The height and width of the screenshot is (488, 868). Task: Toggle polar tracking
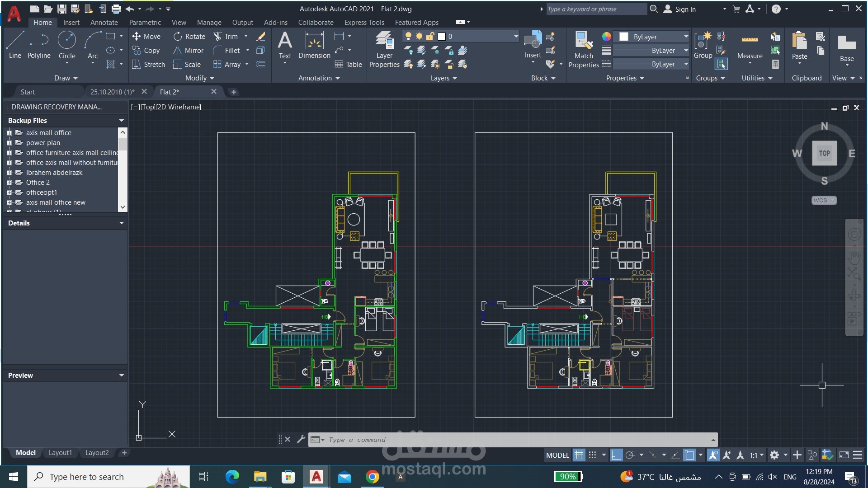(630, 455)
